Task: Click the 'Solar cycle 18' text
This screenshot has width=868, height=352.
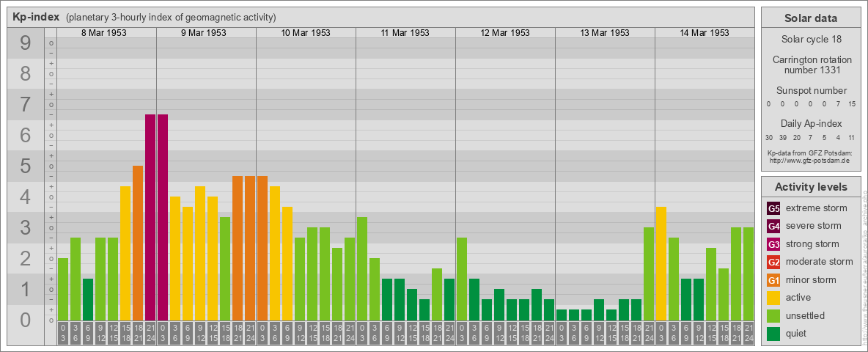Action: tap(811, 40)
